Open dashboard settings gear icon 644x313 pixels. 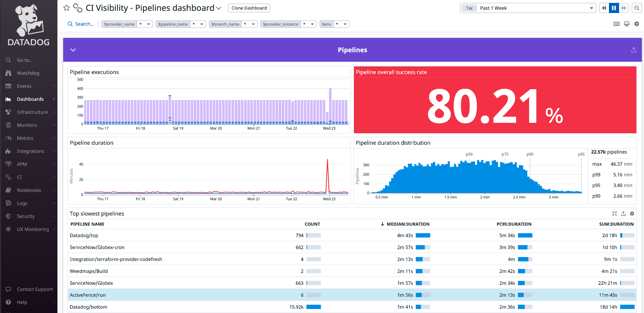pyautogui.click(x=636, y=24)
